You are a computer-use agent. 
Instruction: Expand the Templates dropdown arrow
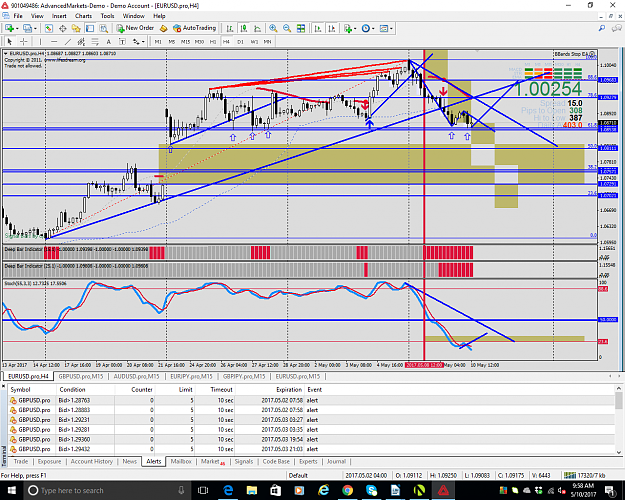(391, 28)
